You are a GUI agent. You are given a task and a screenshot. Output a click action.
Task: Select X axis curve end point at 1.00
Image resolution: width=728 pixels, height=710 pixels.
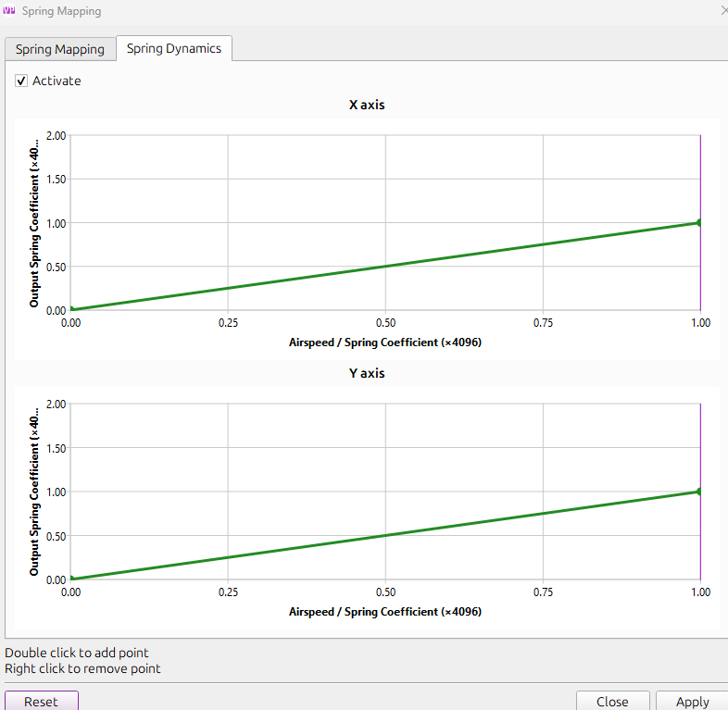coord(699,223)
